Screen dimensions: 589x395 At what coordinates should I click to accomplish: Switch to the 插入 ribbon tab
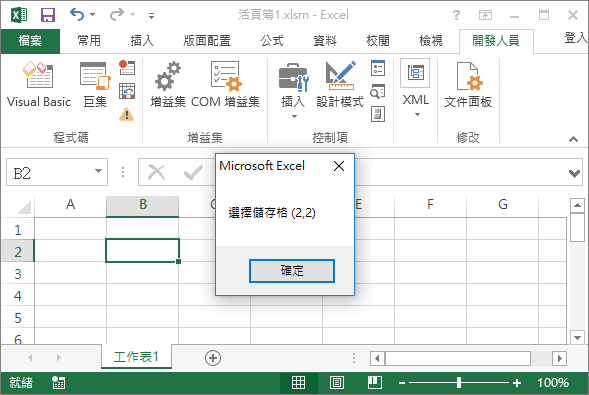142,41
